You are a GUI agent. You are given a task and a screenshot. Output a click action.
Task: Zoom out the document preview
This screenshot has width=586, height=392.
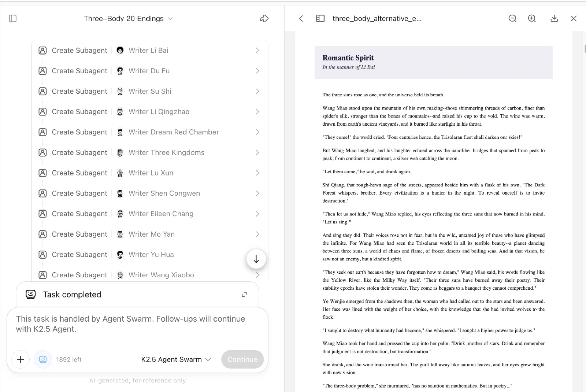[x=512, y=18]
